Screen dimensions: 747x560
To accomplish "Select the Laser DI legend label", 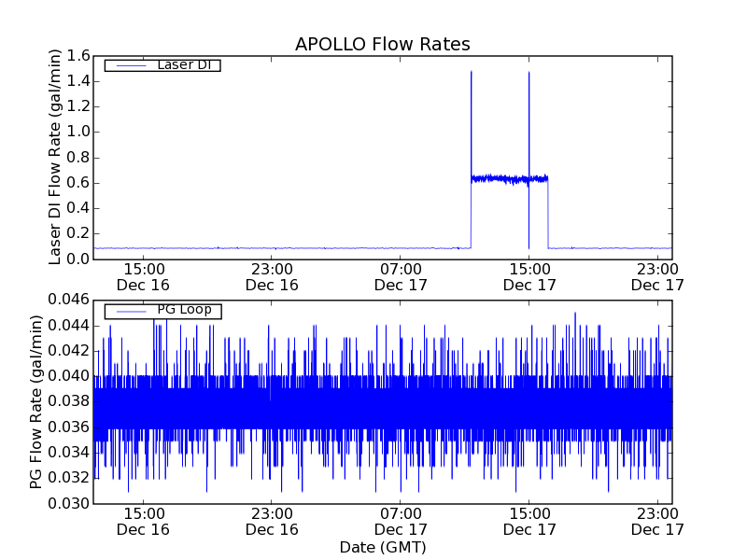I will [x=182, y=65].
